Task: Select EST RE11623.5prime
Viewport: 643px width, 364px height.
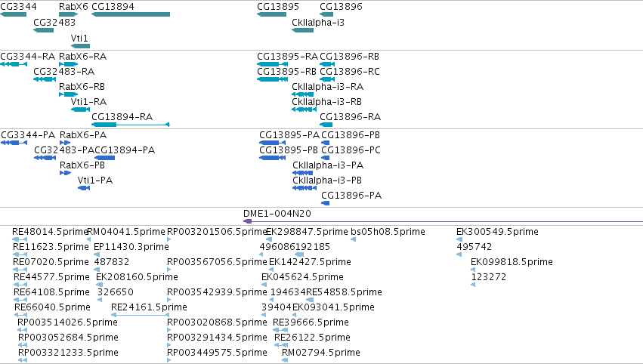Action: point(51,247)
